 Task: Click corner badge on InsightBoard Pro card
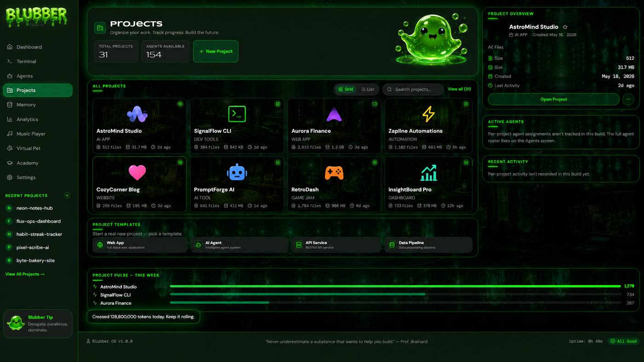click(466, 162)
